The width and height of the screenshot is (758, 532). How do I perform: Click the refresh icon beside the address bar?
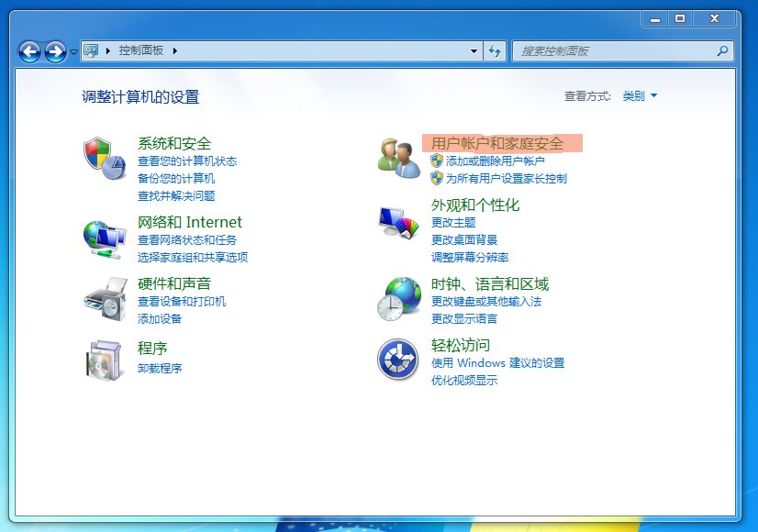(495, 51)
